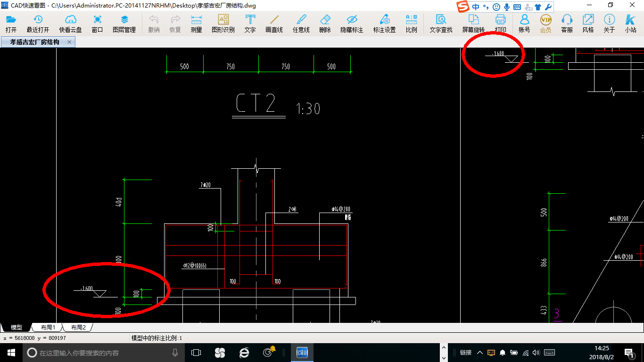The width and height of the screenshot is (644, 362).
Task: Open 图层管理 layer manager
Action: [124, 24]
